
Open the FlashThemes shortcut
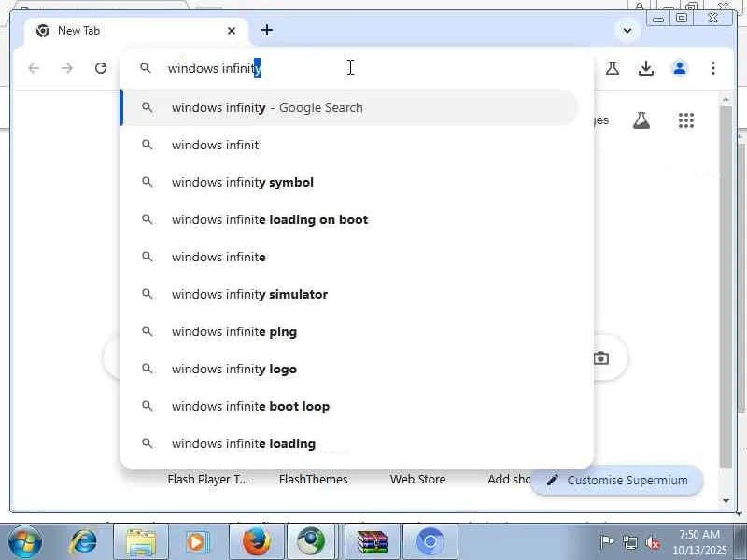[313, 479]
